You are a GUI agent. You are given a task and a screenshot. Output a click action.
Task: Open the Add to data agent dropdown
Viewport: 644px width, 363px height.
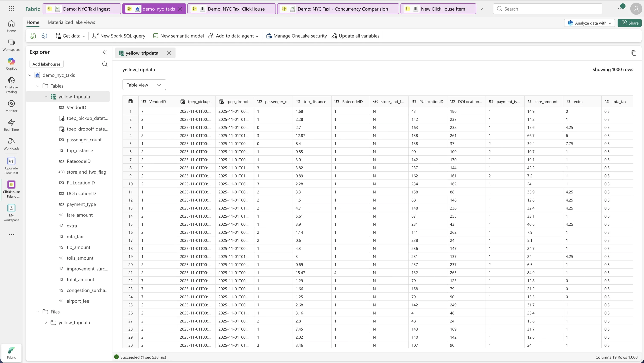coord(233,36)
